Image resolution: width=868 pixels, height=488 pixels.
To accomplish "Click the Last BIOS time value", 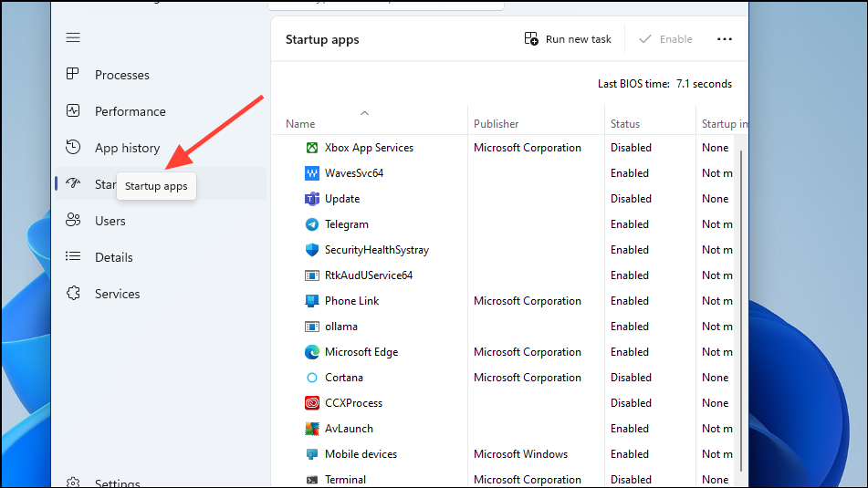I will coord(704,84).
